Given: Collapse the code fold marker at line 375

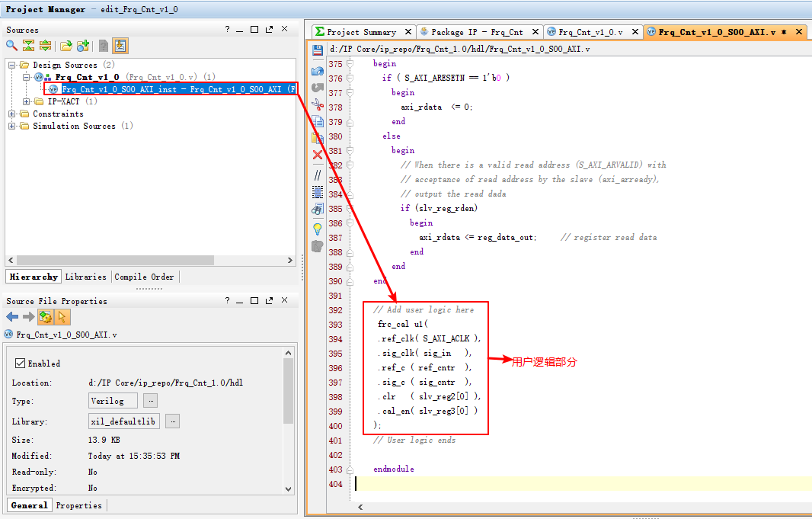Looking at the screenshot, I should [x=350, y=64].
